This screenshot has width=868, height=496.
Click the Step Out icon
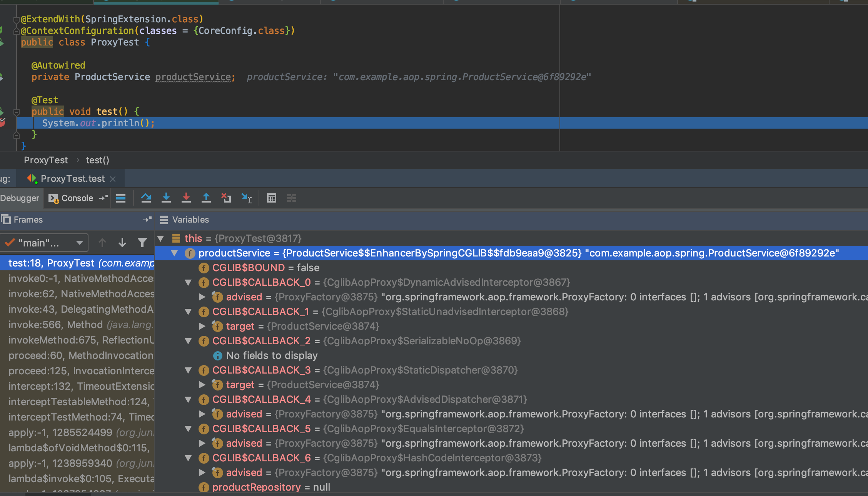click(x=206, y=198)
